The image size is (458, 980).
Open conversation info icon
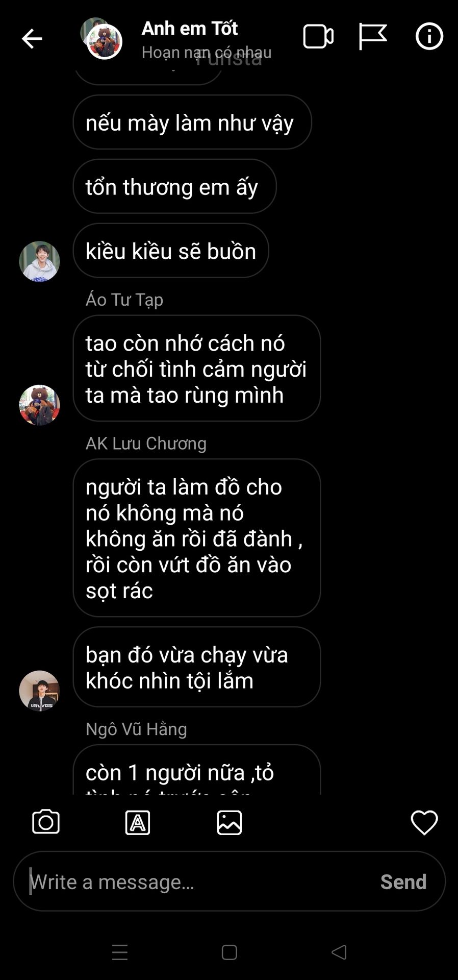(x=429, y=36)
